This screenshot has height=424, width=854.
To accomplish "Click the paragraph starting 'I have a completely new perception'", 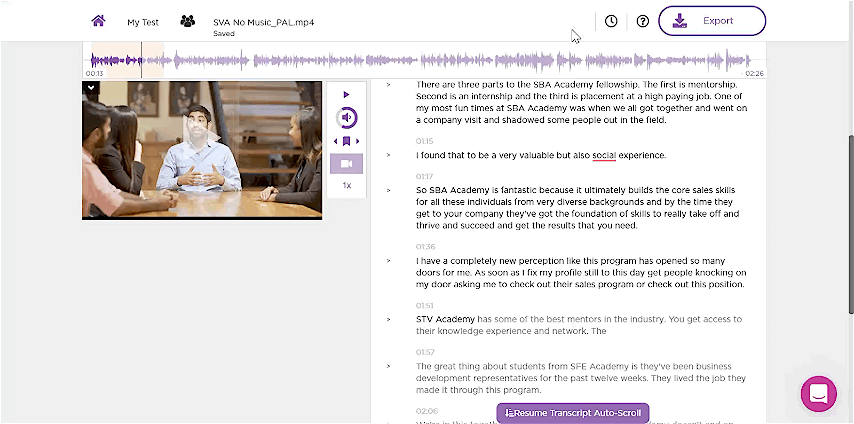I will [x=581, y=272].
